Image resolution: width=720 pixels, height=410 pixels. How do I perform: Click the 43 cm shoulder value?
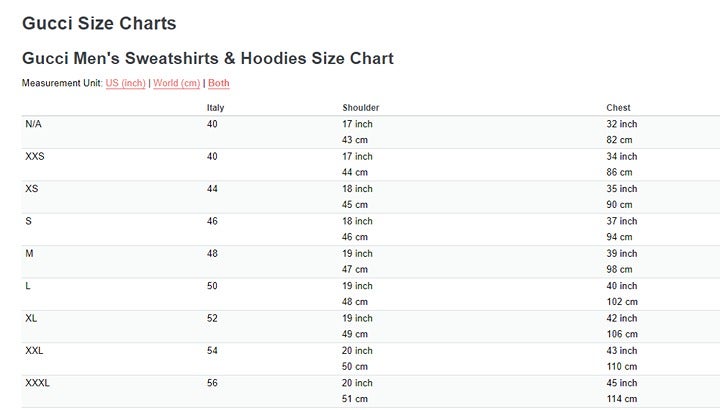click(x=355, y=140)
